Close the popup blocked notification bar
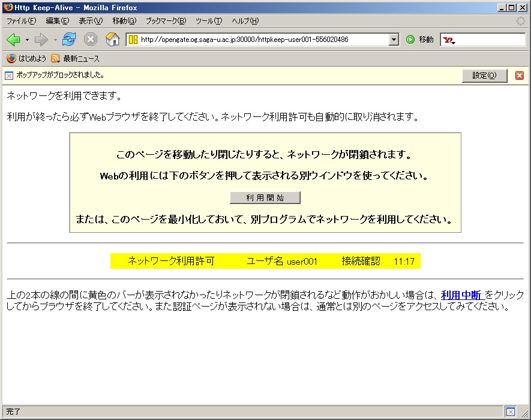This screenshot has width=531, height=420. pyautogui.click(x=520, y=76)
